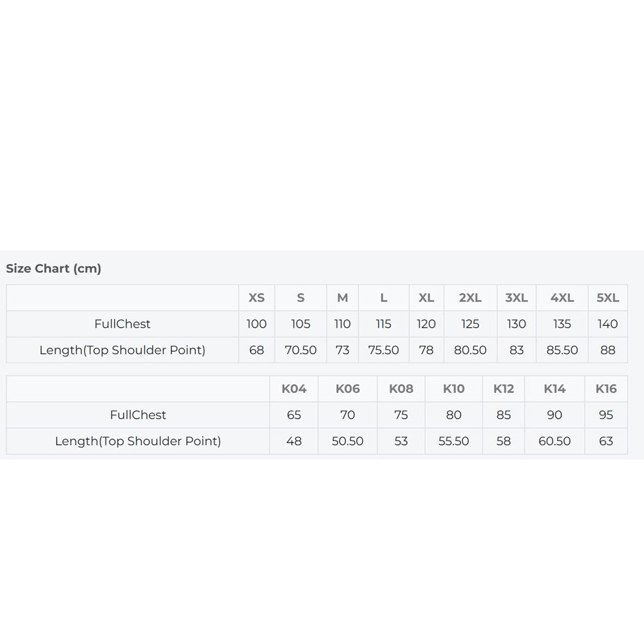Select the 55.50 length value under K10
This screenshot has height=644, width=644.
[x=453, y=441]
